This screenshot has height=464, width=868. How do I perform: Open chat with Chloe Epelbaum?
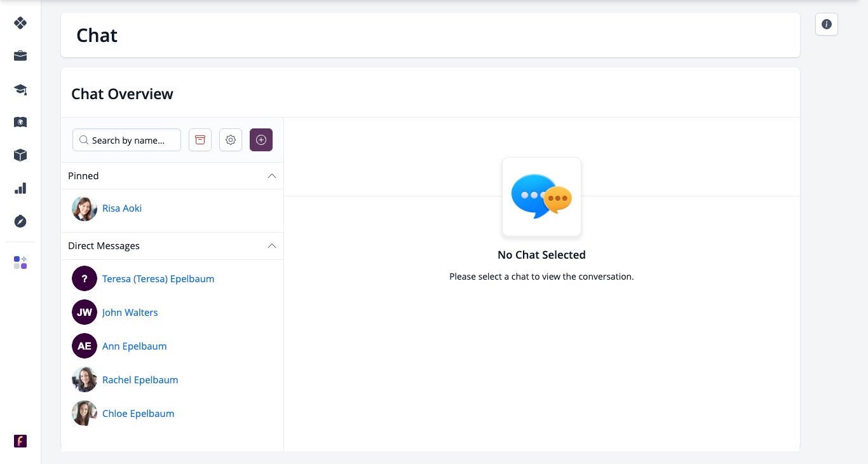pyautogui.click(x=139, y=413)
